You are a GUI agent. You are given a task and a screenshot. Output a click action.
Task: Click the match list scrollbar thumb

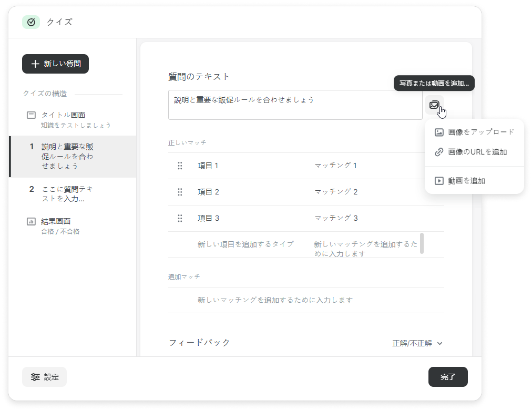click(x=422, y=243)
